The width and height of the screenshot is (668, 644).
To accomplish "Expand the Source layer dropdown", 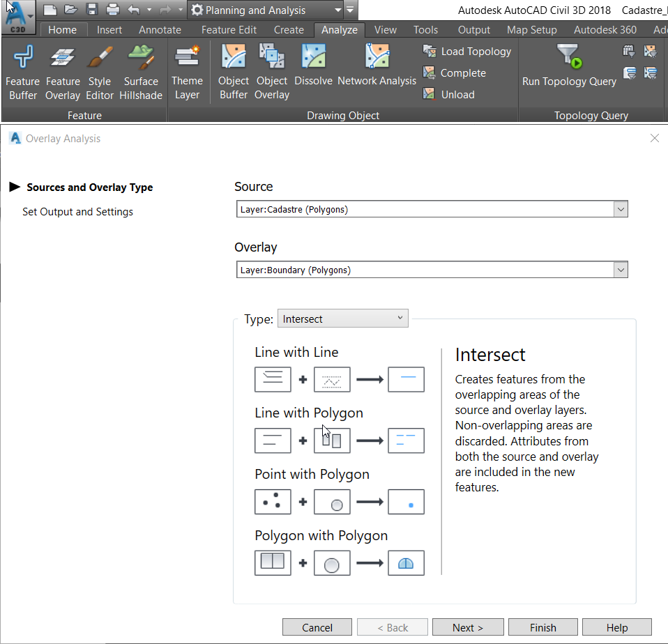I will (x=620, y=209).
